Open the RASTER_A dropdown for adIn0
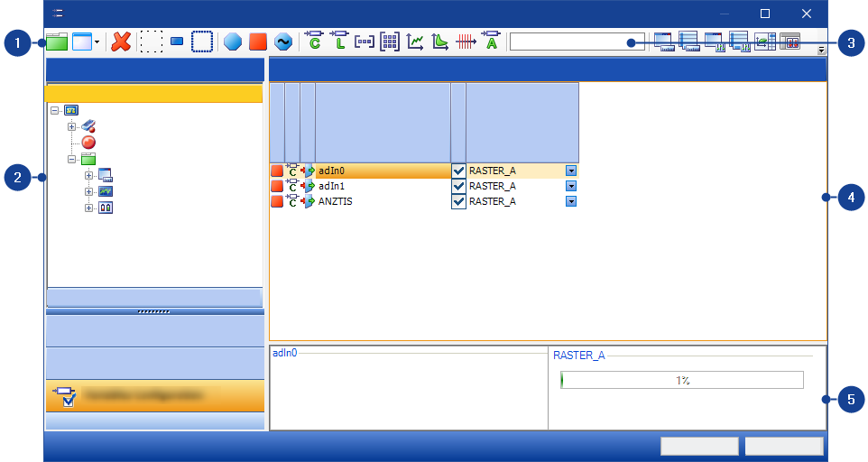This screenshot has width=868, height=462. coord(571,171)
